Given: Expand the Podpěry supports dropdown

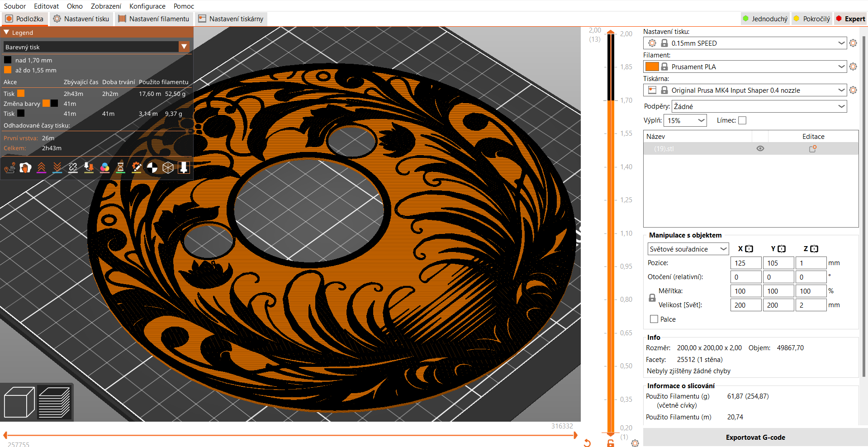Looking at the screenshot, I should [x=841, y=107].
